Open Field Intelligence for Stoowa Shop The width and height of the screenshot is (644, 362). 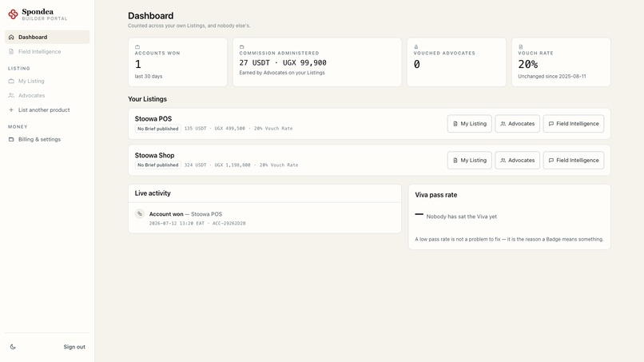click(574, 161)
